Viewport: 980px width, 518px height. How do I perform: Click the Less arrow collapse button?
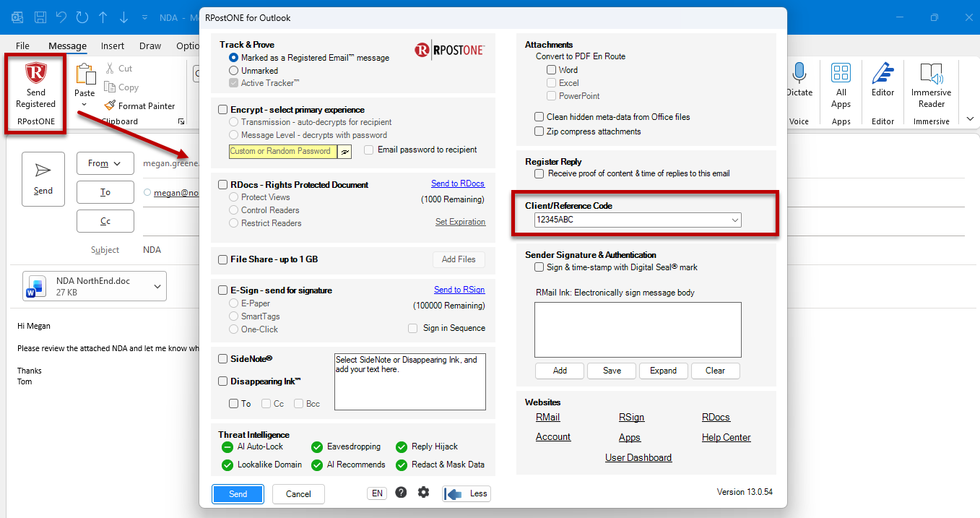(467, 493)
